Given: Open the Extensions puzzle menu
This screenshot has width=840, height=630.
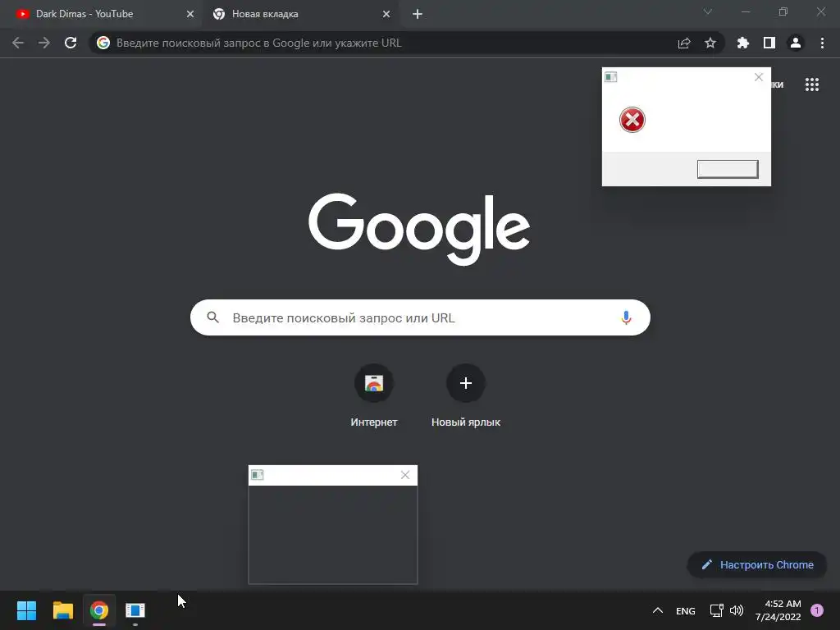Looking at the screenshot, I should [x=743, y=43].
